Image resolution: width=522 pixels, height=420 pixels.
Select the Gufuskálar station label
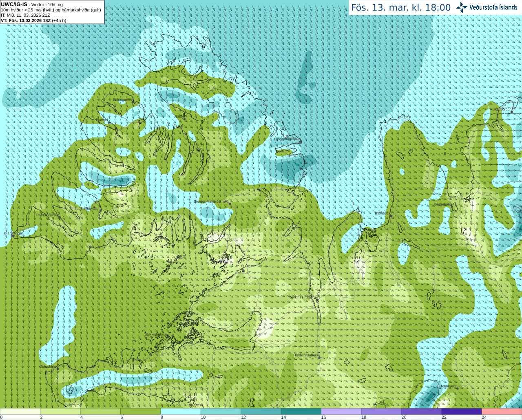(47, 367)
